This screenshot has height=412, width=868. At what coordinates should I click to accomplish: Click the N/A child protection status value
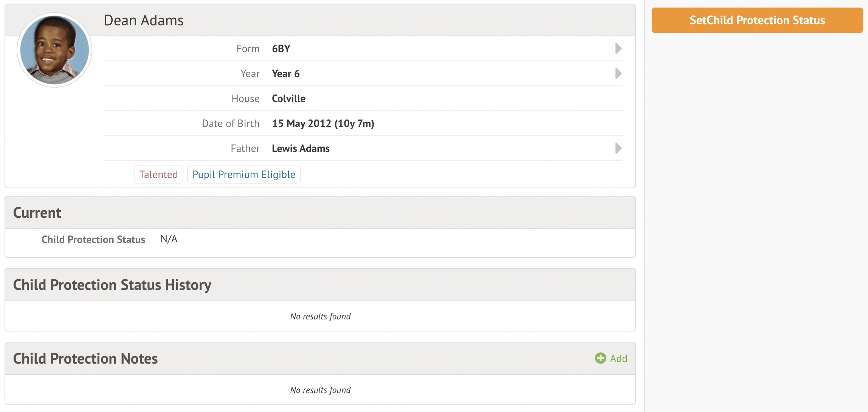click(169, 239)
